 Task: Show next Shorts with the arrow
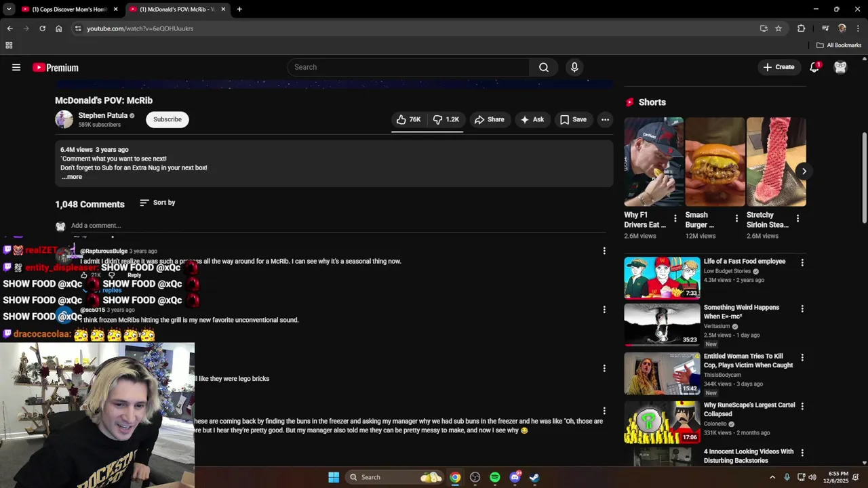[x=804, y=171]
